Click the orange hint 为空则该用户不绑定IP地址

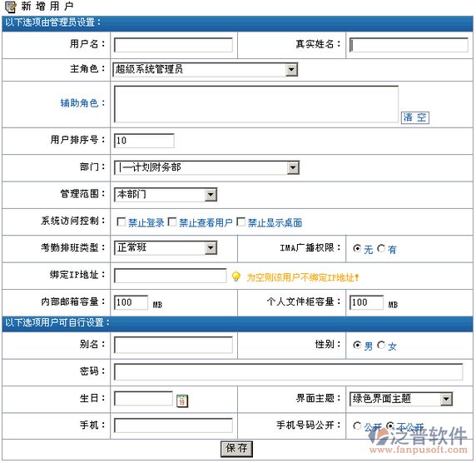point(303,277)
